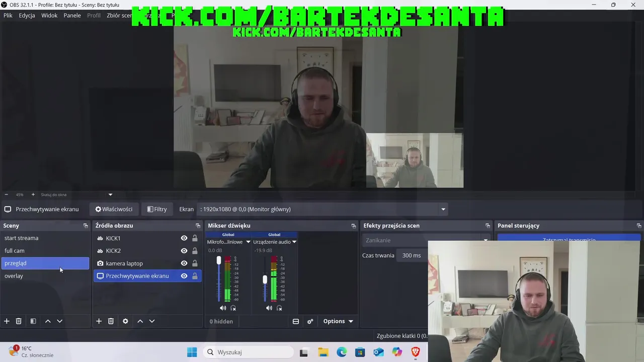644x362 pixels.
Task: Open the Edycja menu
Action: pyautogui.click(x=27, y=16)
